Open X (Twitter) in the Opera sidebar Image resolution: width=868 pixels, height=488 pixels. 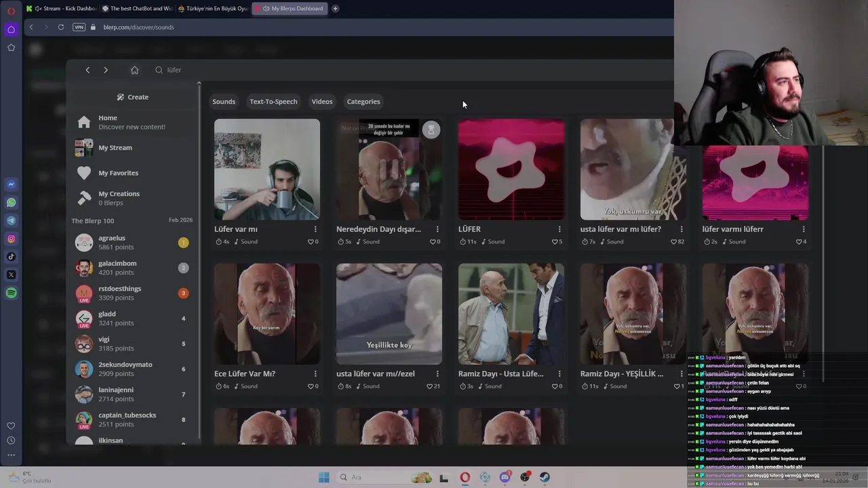click(11, 274)
